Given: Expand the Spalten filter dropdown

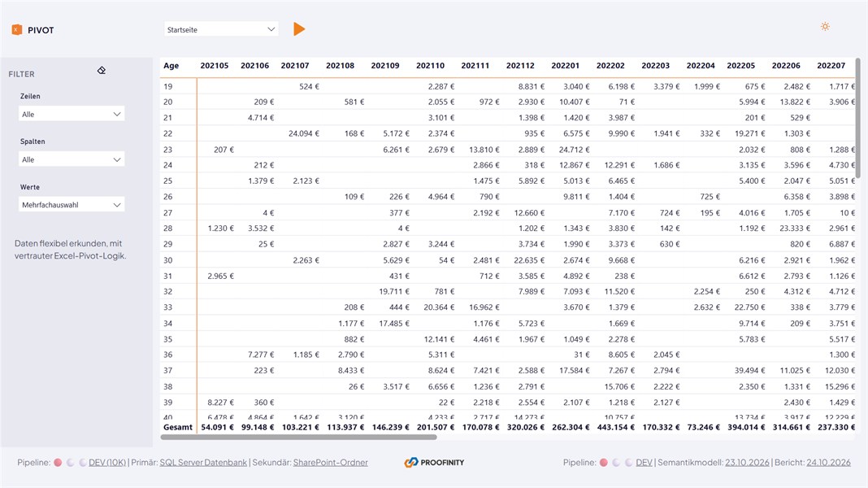Looking at the screenshot, I should click(x=72, y=159).
